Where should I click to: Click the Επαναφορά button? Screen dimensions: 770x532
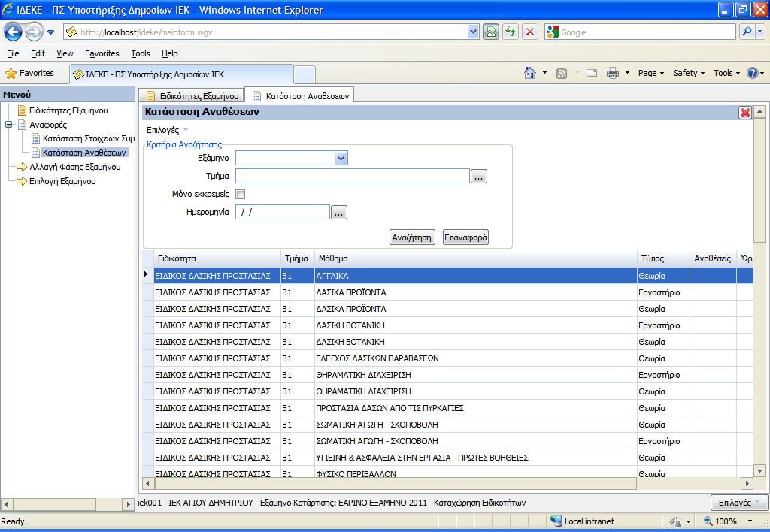[x=465, y=237]
